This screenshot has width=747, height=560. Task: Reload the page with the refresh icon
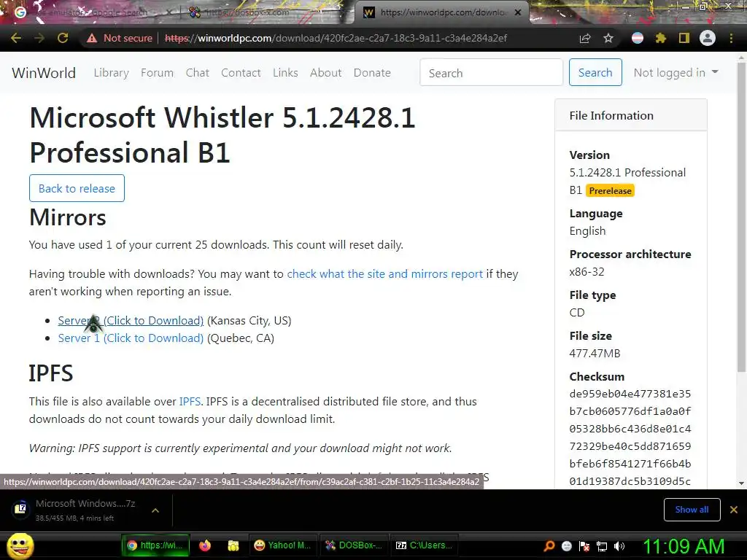(x=63, y=38)
